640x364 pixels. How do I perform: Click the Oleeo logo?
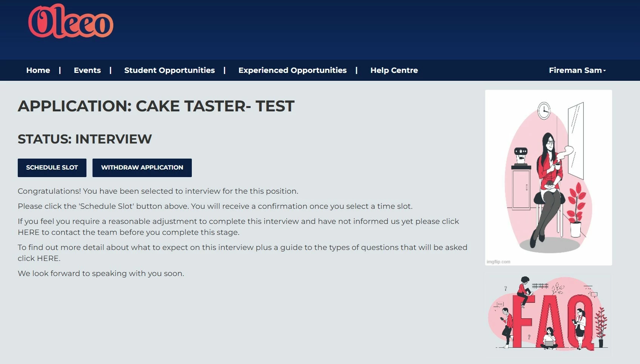point(71,22)
